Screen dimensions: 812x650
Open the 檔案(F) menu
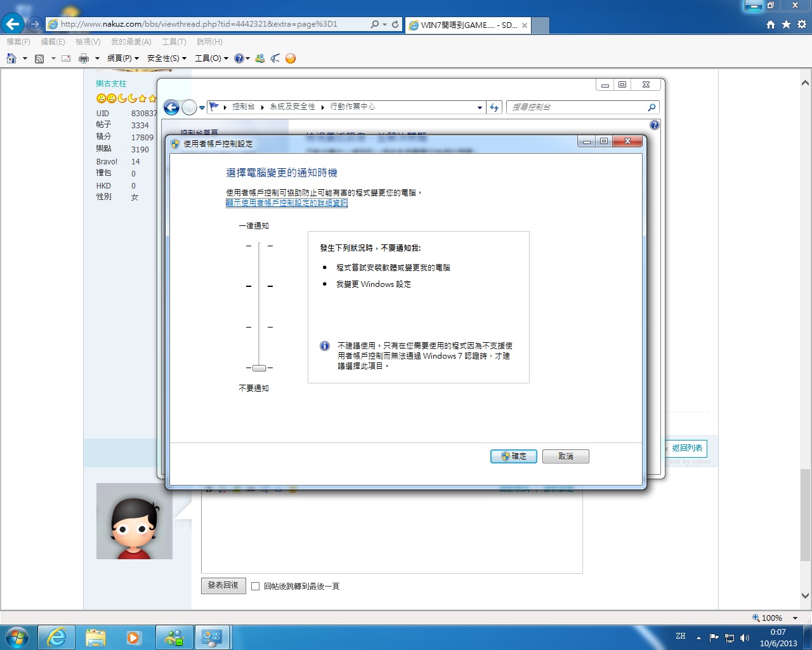pos(18,42)
